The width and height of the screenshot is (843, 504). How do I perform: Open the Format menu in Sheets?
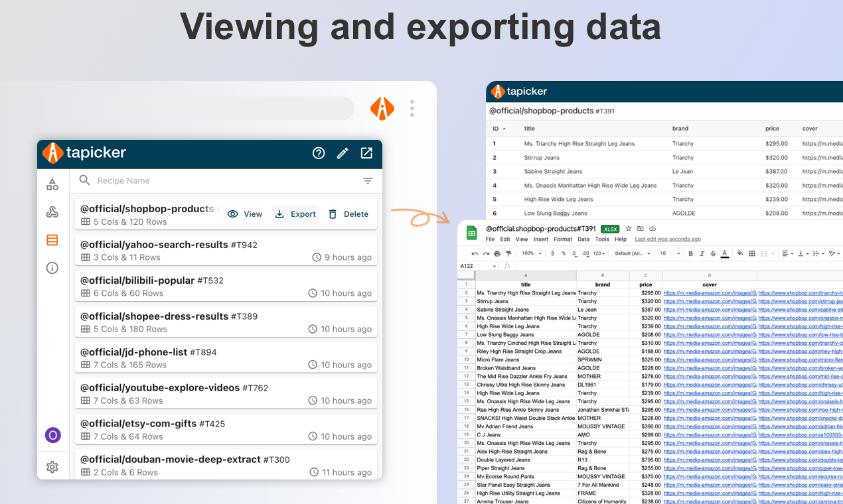click(563, 239)
